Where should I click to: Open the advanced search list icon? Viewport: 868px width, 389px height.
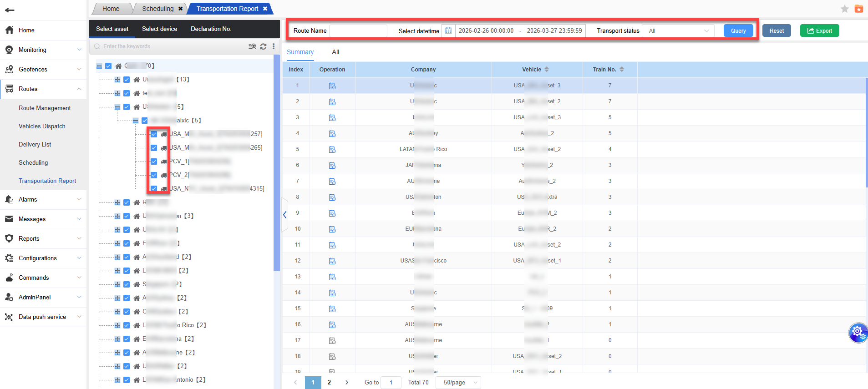(252, 46)
